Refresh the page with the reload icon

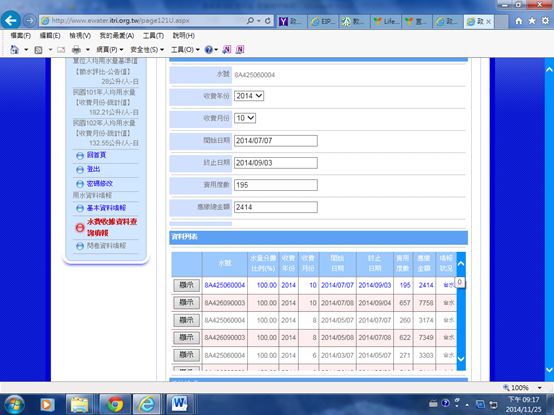pos(268,21)
